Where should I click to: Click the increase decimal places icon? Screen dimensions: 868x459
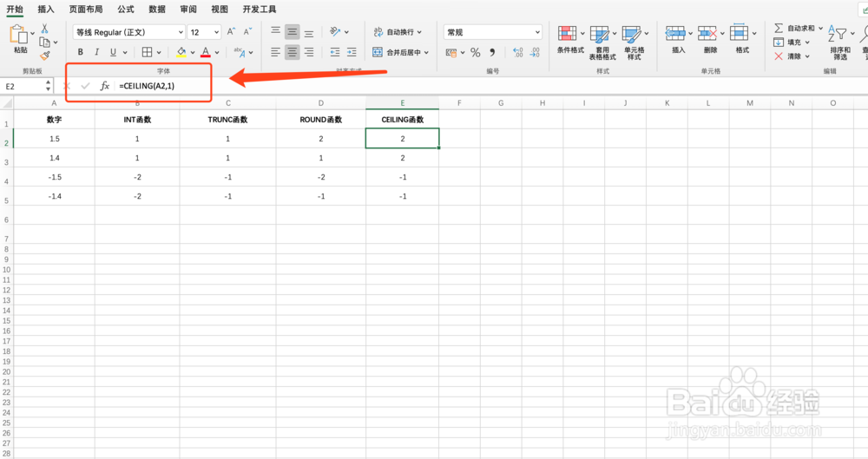pos(518,52)
